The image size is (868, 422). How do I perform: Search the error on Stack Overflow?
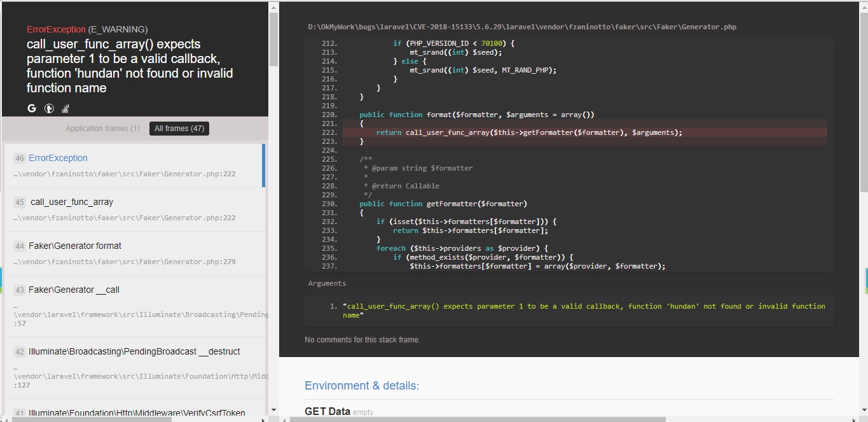pyautogui.click(x=65, y=108)
